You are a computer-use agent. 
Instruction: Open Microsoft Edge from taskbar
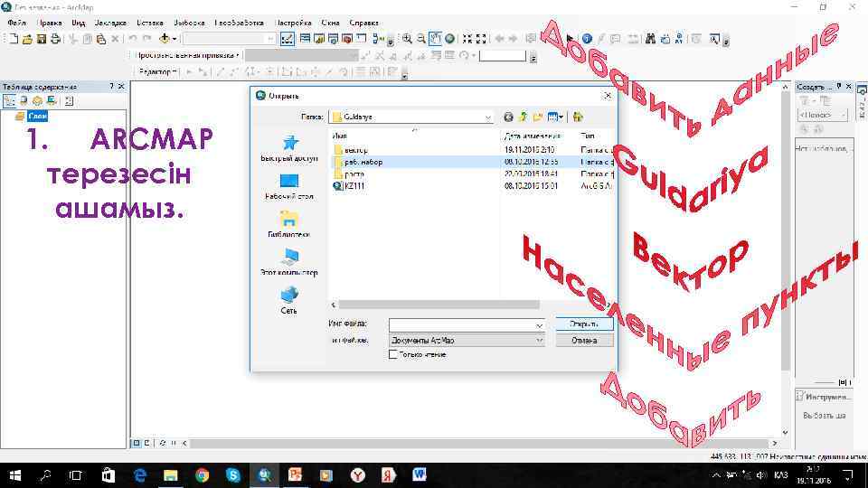(x=140, y=475)
